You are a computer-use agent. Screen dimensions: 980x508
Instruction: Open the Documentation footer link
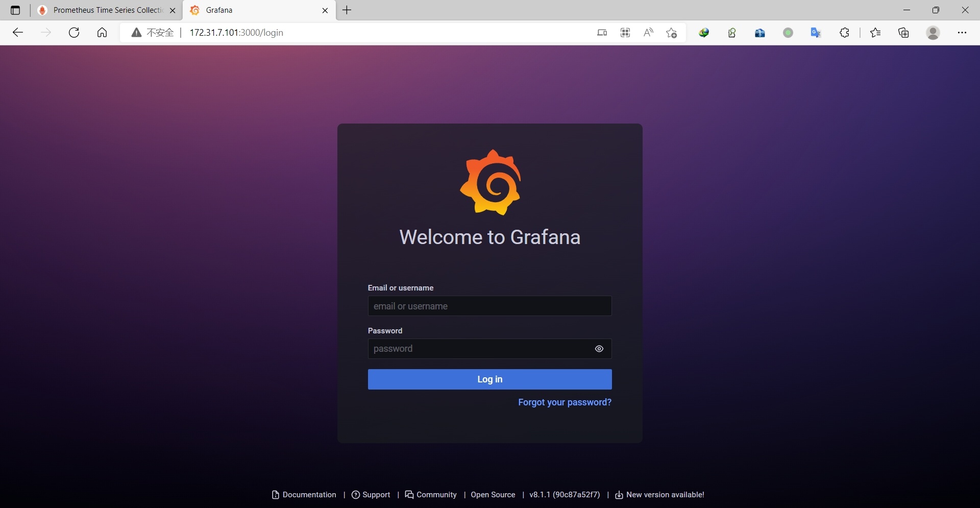pos(304,495)
